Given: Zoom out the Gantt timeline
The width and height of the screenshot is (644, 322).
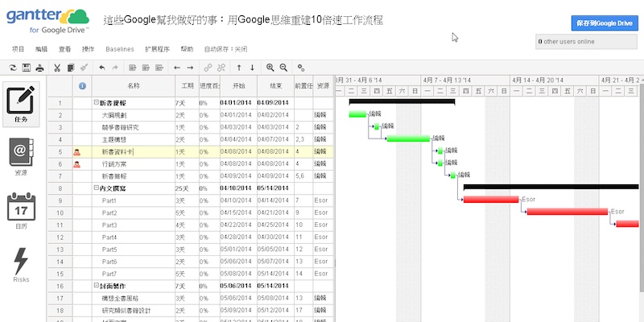Looking at the screenshot, I should (283, 68).
